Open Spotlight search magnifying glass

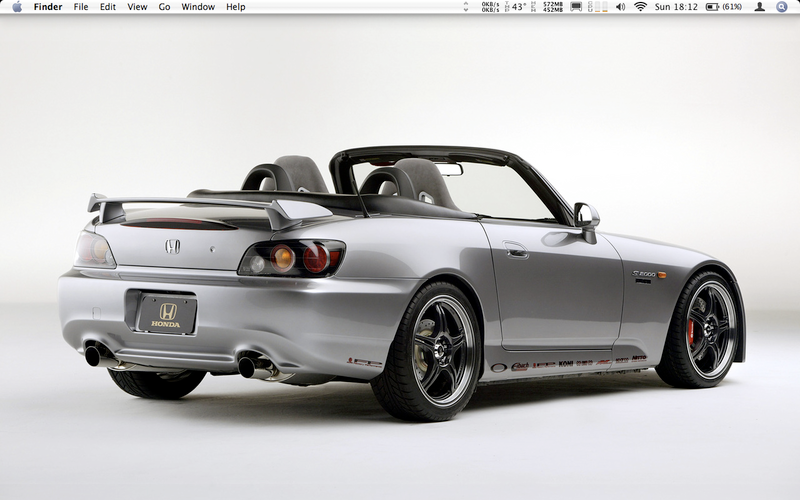pyautogui.click(x=782, y=7)
